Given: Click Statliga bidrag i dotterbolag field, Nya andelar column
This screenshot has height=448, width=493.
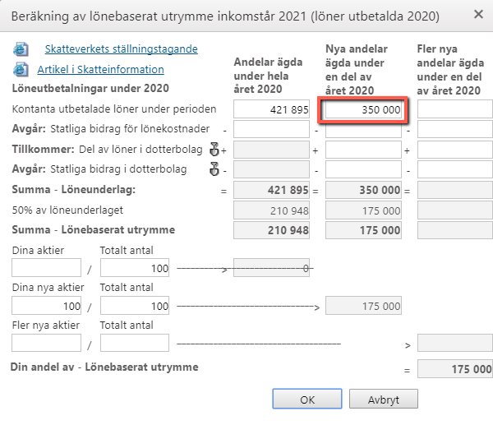Looking at the screenshot, I should (x=363, y=169).
